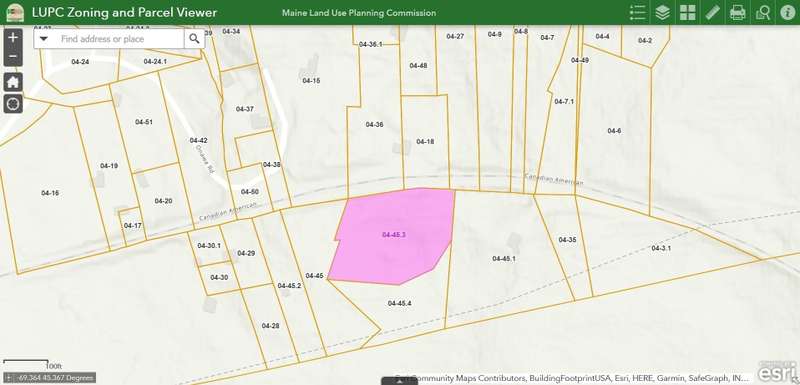Screen dimensions: 800x385
Task: Click parcel 04-6 on the map
Action: click(x=614, y=131)
